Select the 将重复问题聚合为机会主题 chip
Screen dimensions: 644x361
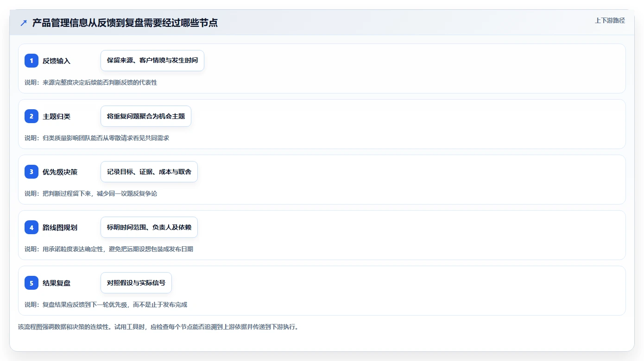click(x=146, y=116)
